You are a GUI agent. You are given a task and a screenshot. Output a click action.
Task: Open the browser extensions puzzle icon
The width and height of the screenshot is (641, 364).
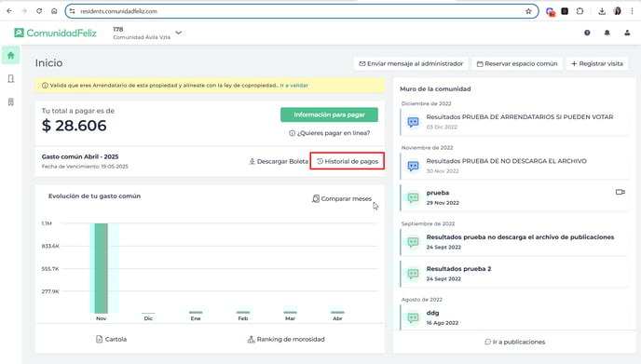coord(580,11)
